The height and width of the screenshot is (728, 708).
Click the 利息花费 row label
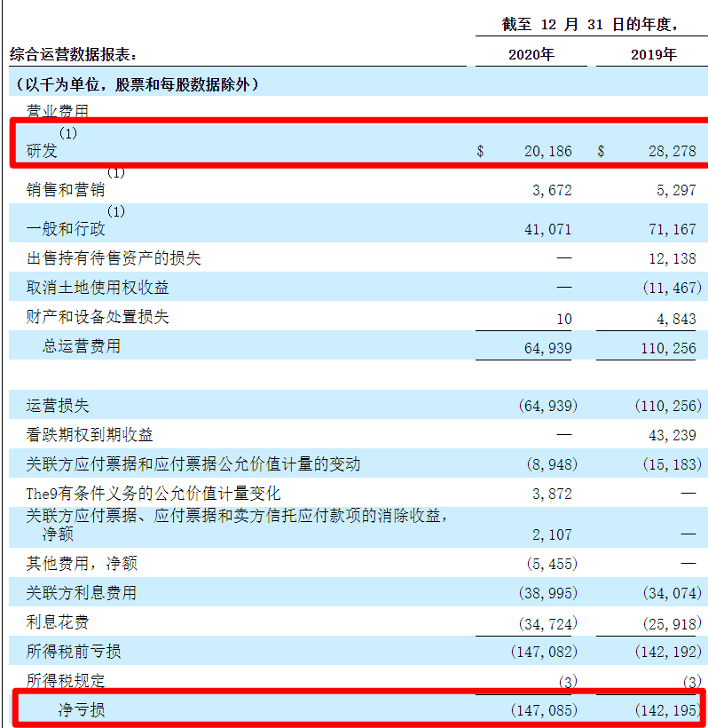58,622
